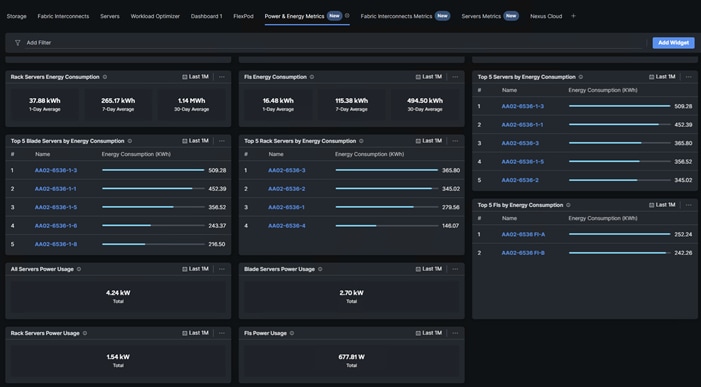Open server link AA02-6536-1-3 in Blade Servers list
This screenshot has height=387, width=701.
pos(56,170)
